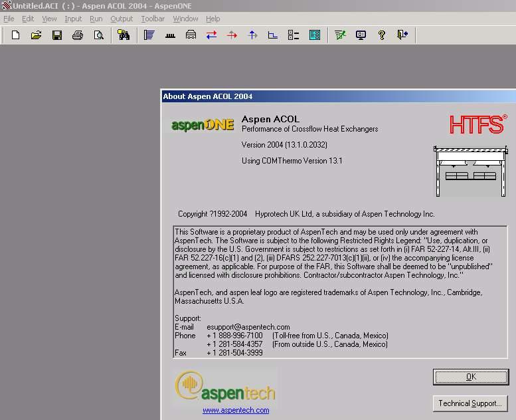Click 'Using COMThermo Version 13.1' text
This screenshot has width=516, height=420.
coord(292,161)
